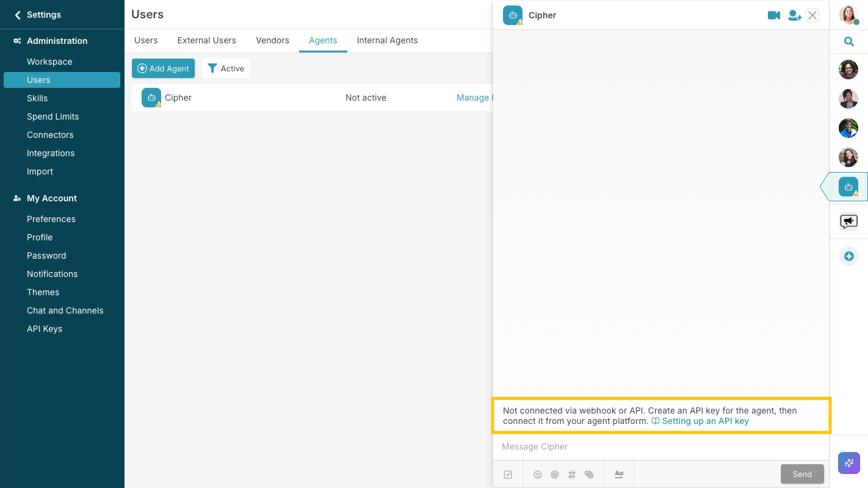Click the plus icon to add a chat
The image size is (868, 488).
pyautogui.click(x=848, y=256)
